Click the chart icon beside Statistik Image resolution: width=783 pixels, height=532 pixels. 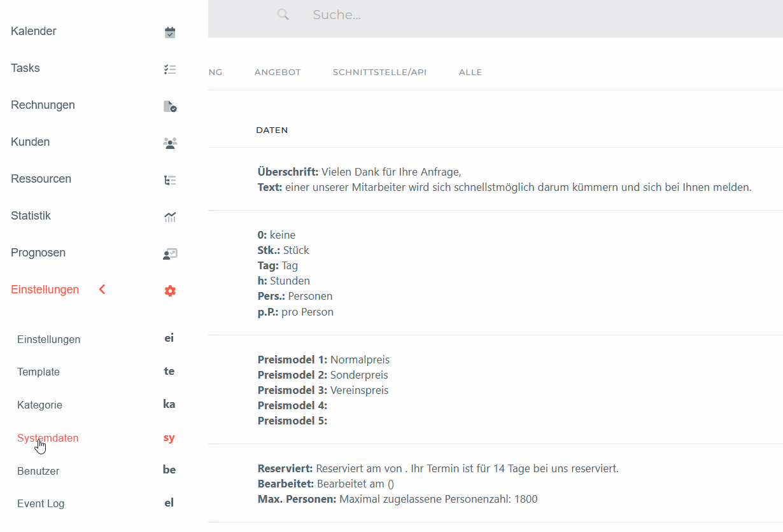pyautogui.click(x=170, y=217)
